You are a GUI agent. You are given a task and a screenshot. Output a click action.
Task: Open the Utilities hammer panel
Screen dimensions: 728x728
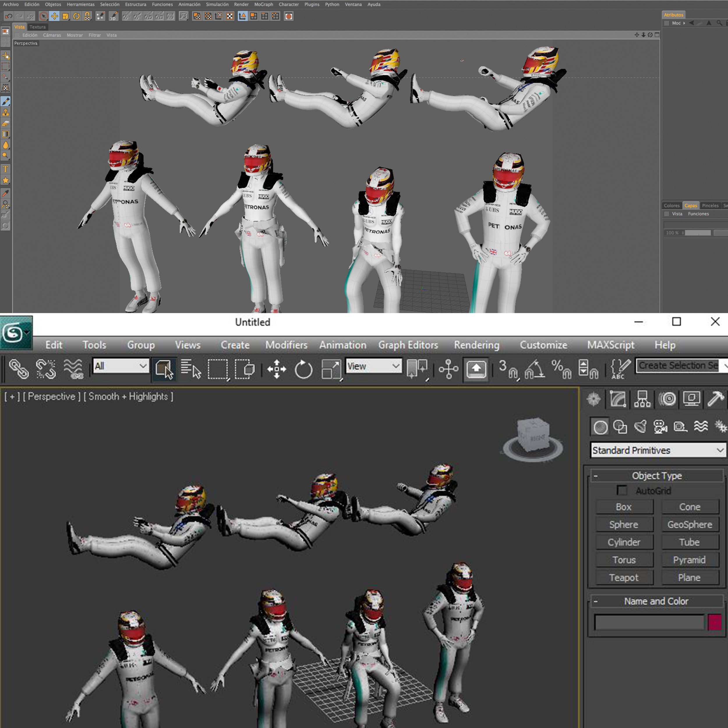tap(715, 399)
